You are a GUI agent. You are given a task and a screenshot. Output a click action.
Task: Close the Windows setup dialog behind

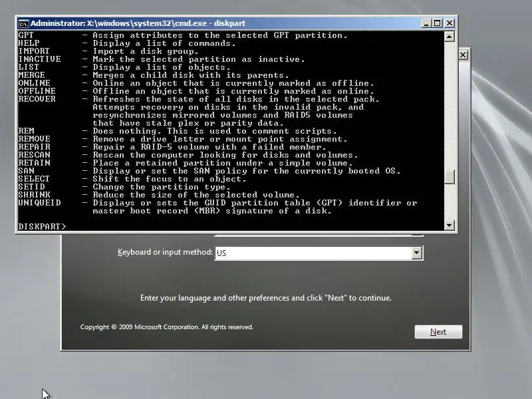pyautogui.click(x=463, y=55)
